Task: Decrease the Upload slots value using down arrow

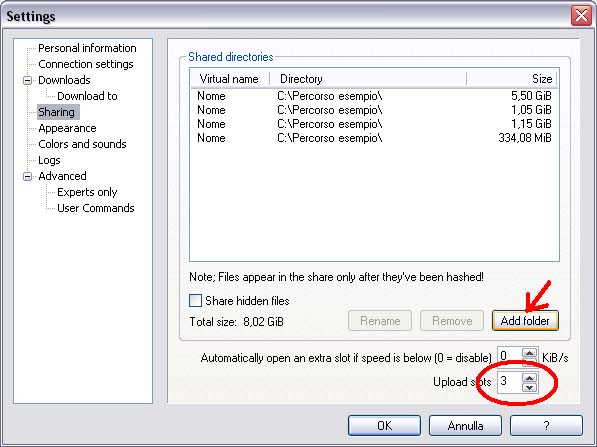Action: (529, 387)
